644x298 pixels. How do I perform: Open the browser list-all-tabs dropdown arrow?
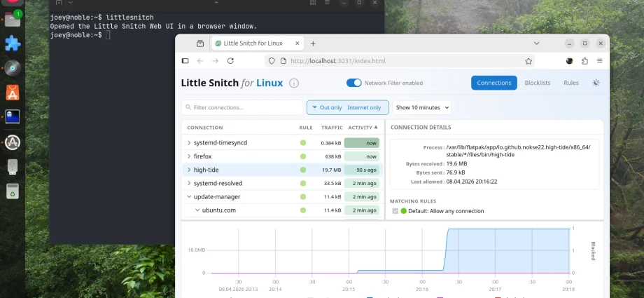point(536,43)
